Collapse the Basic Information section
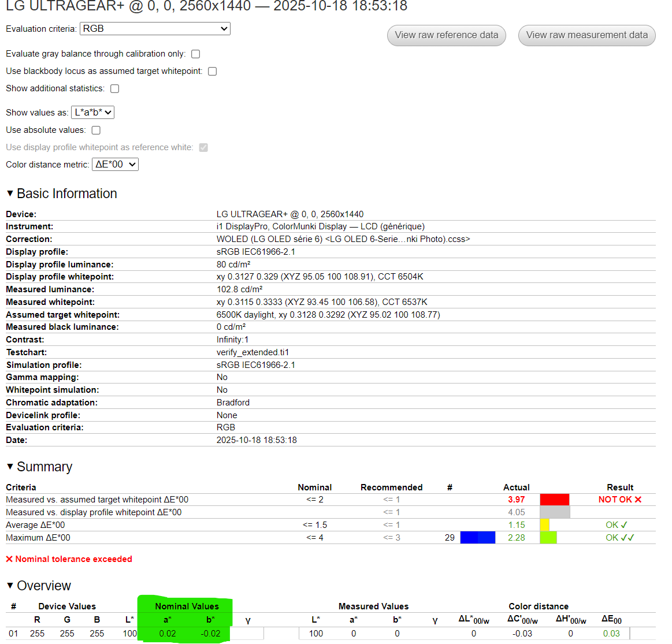The width and height of the screenshot is (672, 644). (x=10, y=193)
